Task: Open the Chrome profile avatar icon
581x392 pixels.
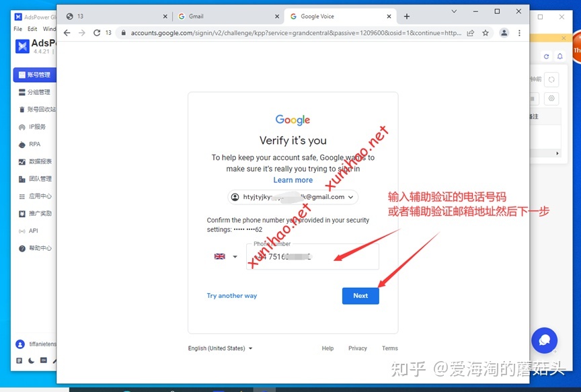Action: (504, 33)
